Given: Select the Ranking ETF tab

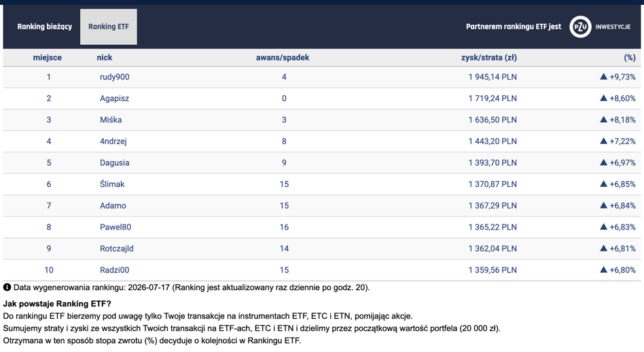Looking at the screenshot, I should click(x=109, y=27).
